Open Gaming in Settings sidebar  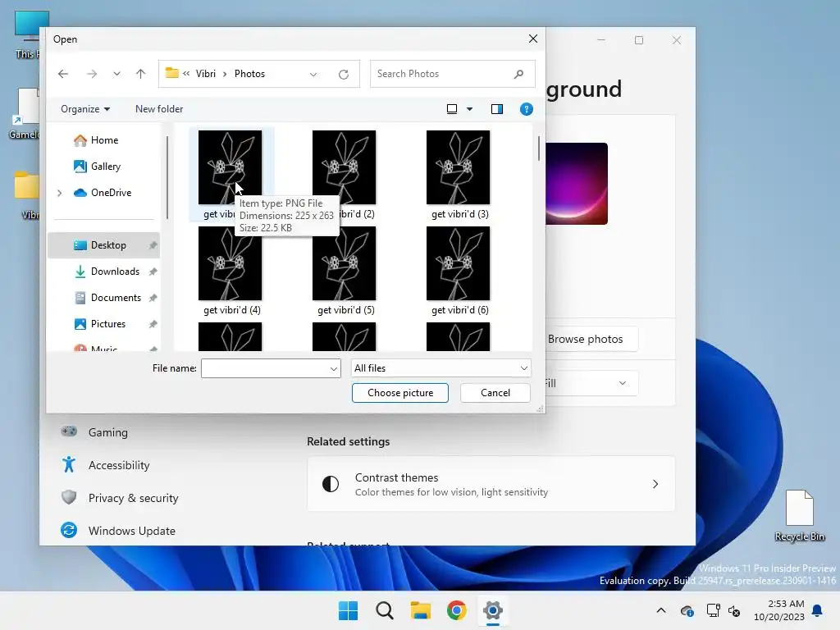coord(107,432)
